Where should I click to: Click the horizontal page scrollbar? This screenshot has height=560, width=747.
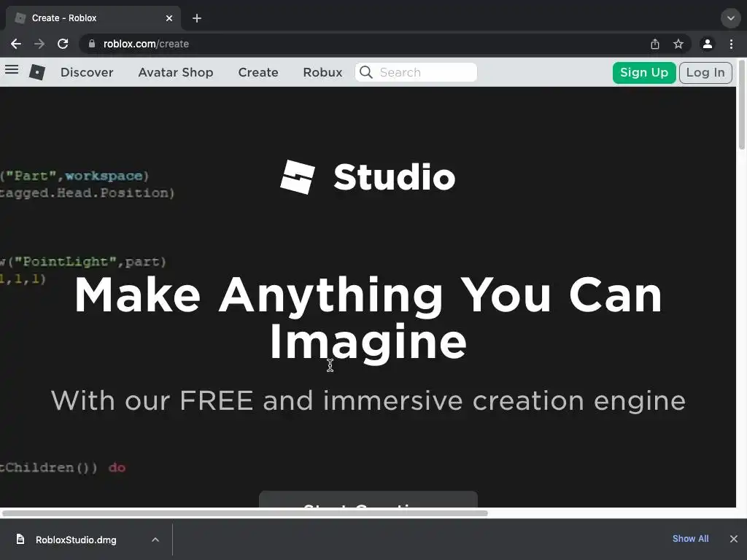245,513
